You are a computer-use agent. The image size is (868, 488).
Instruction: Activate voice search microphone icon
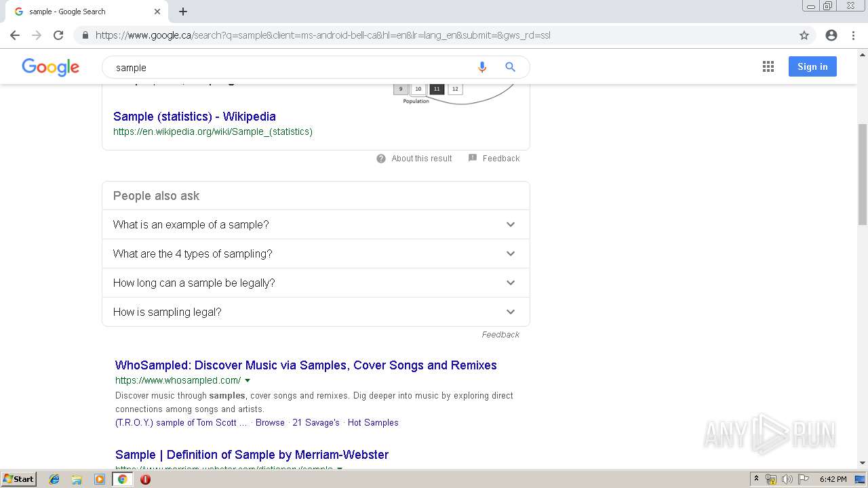coord(482,67)
